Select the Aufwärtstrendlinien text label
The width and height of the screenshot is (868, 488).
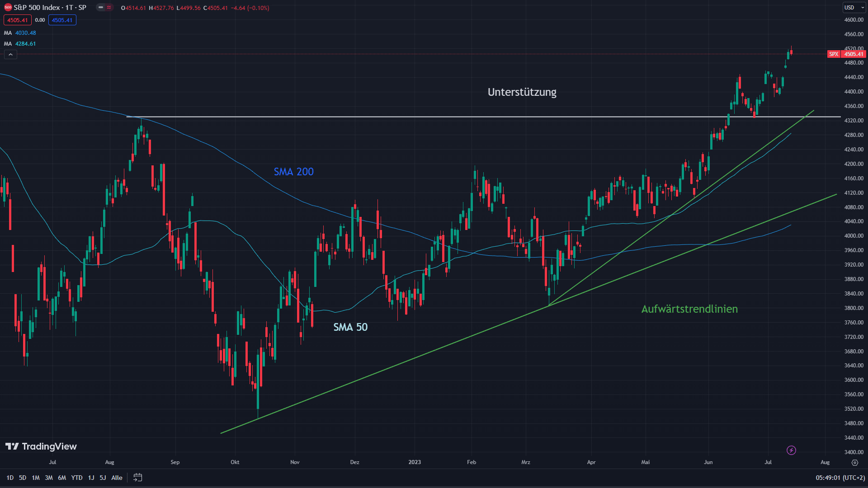coord(689,309)
